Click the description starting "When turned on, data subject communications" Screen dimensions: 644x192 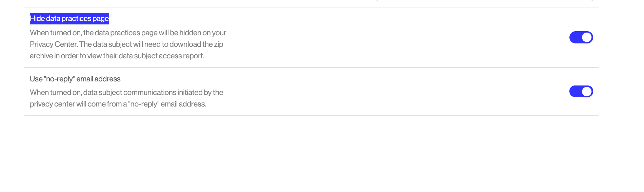point(126,98)
